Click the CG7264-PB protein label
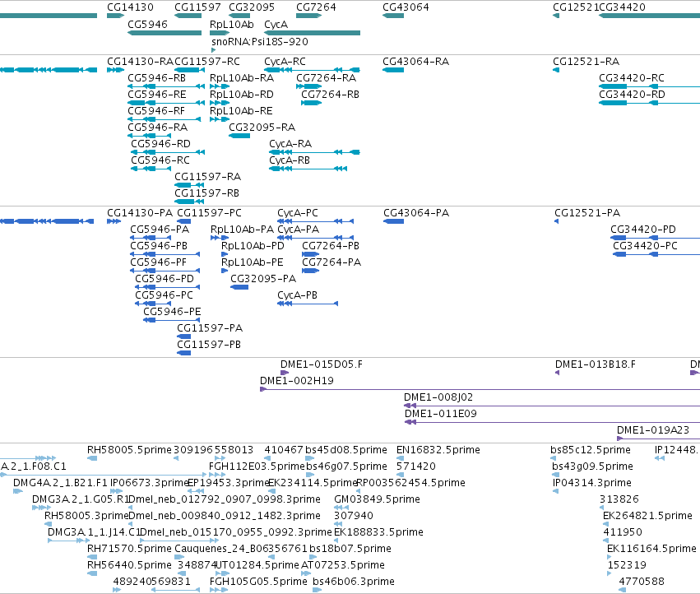This screenshot has height=594, width=700. point(331,246)
